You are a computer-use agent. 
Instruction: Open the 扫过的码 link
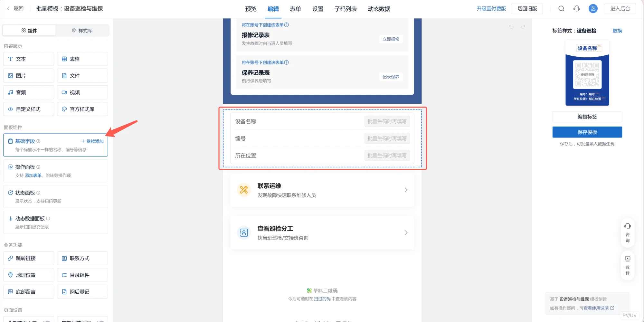[x=322, y=299]
